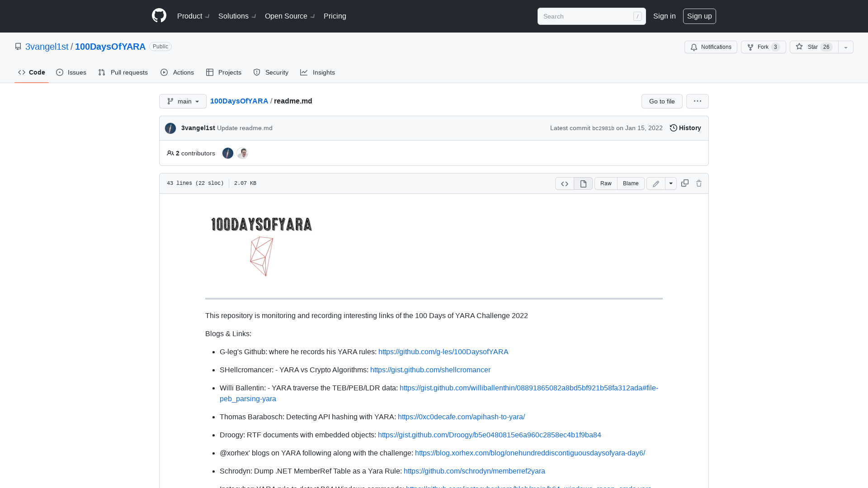
Task: Open the schrodyn memberref2yara link
Action: pyautogui.click(x=474, y=471)
